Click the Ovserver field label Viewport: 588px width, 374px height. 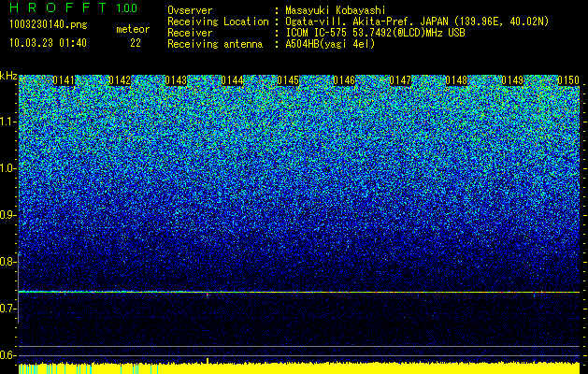[190, 10]
